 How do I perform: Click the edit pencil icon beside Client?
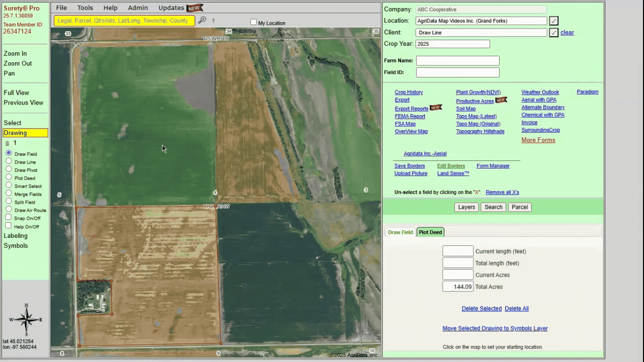tap(553, 32)
